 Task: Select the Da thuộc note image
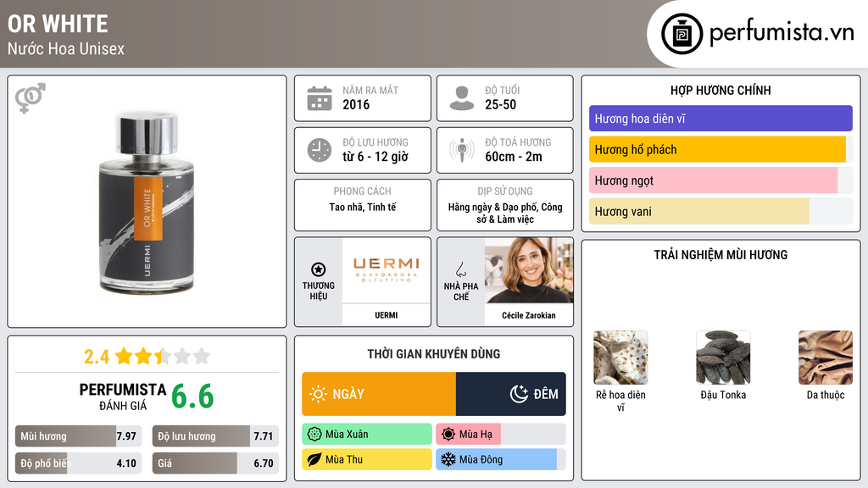pyautogui.click(x=826, y=358)
